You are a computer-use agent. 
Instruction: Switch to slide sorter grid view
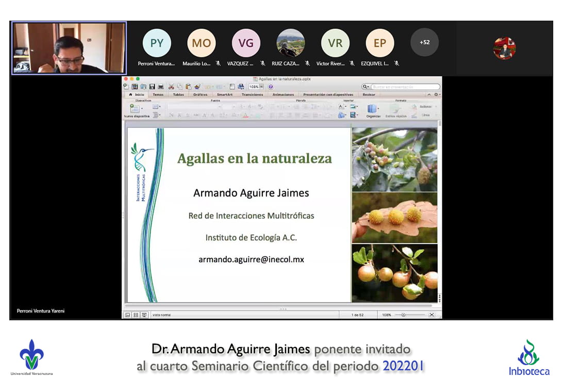[x=136, y=315]
